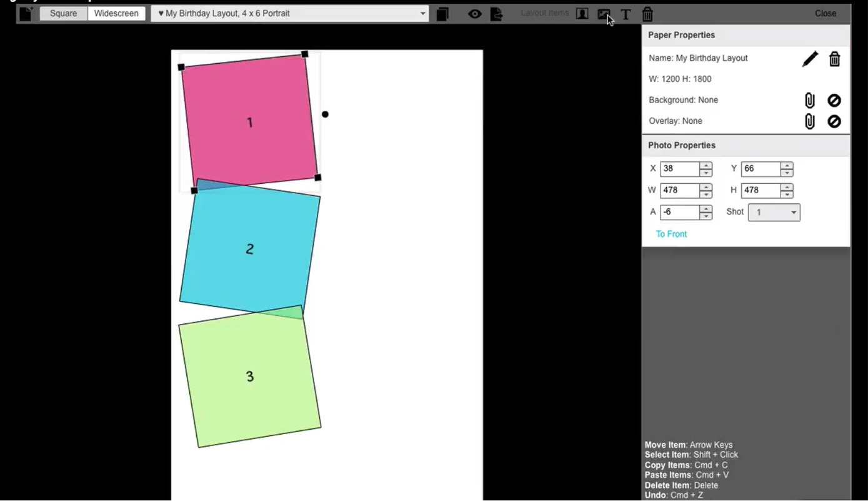868x501 pixels.
Task: Click the Background: None label
Action: 683,100
